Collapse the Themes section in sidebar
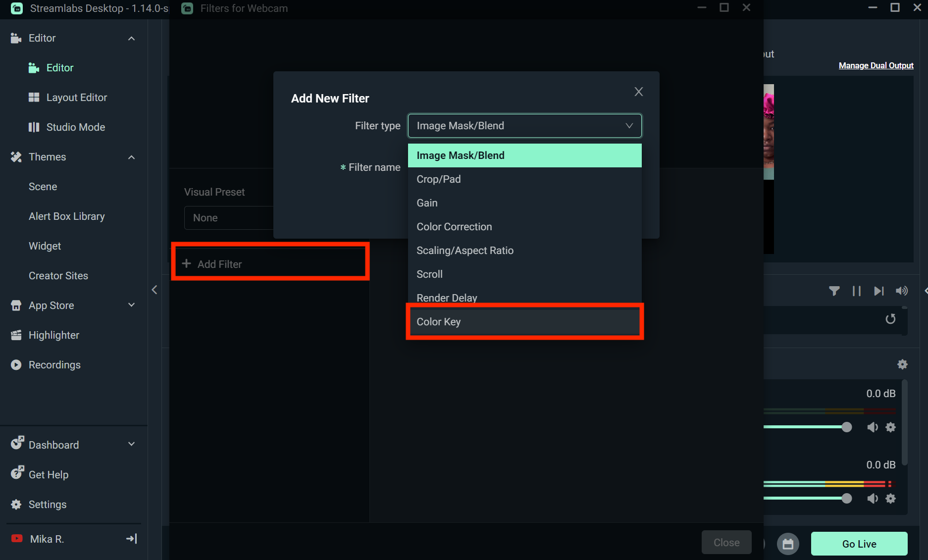This screenshot has width=928, height=560. click(x=131, y=157)
